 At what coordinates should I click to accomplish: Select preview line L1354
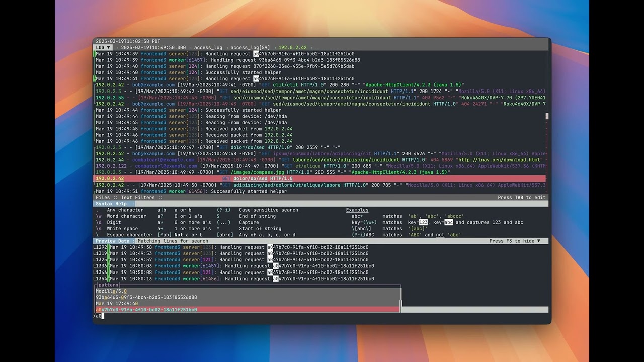[x=320, y=279]
